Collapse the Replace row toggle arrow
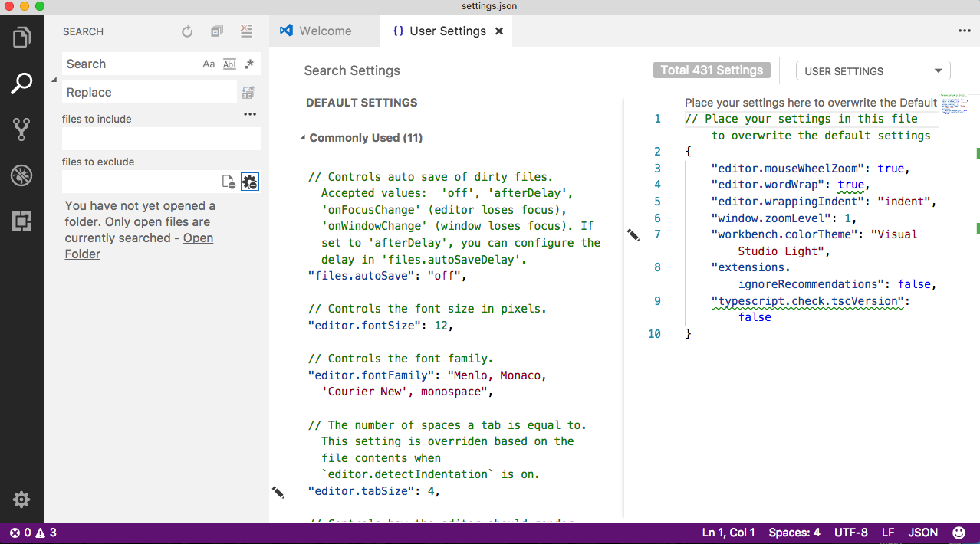This screenshot has width=980, height=544. click(54, 79)
